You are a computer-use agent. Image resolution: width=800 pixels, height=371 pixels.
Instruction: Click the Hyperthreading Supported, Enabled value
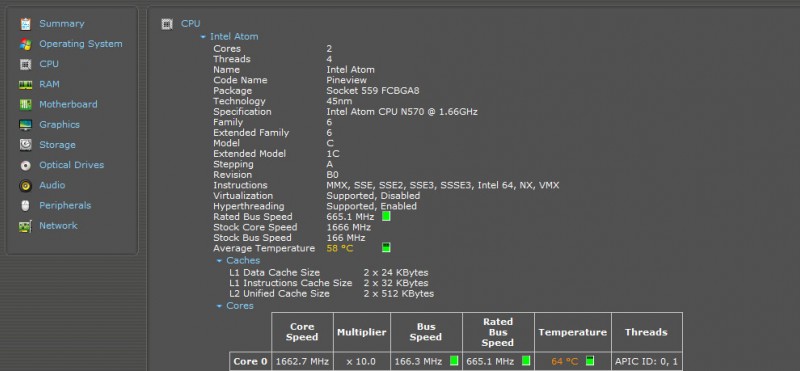[x=371, y=206]
